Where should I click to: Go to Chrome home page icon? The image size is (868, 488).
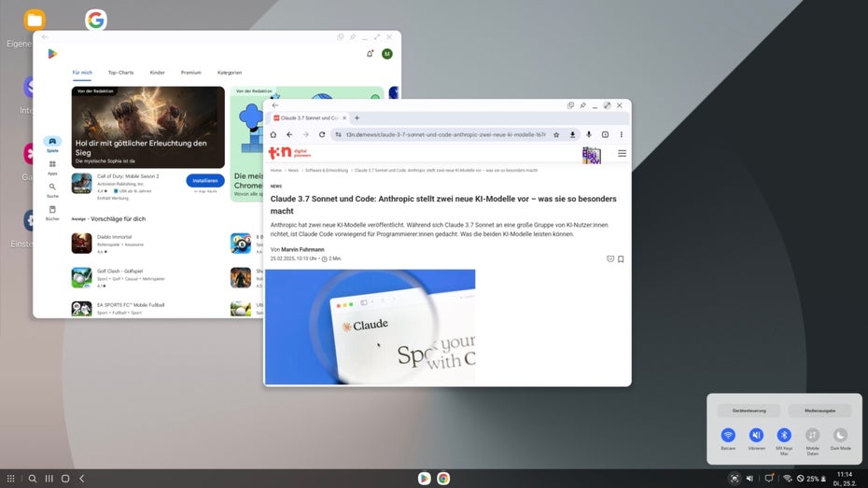pyautogui.click(x=273, y=134)
